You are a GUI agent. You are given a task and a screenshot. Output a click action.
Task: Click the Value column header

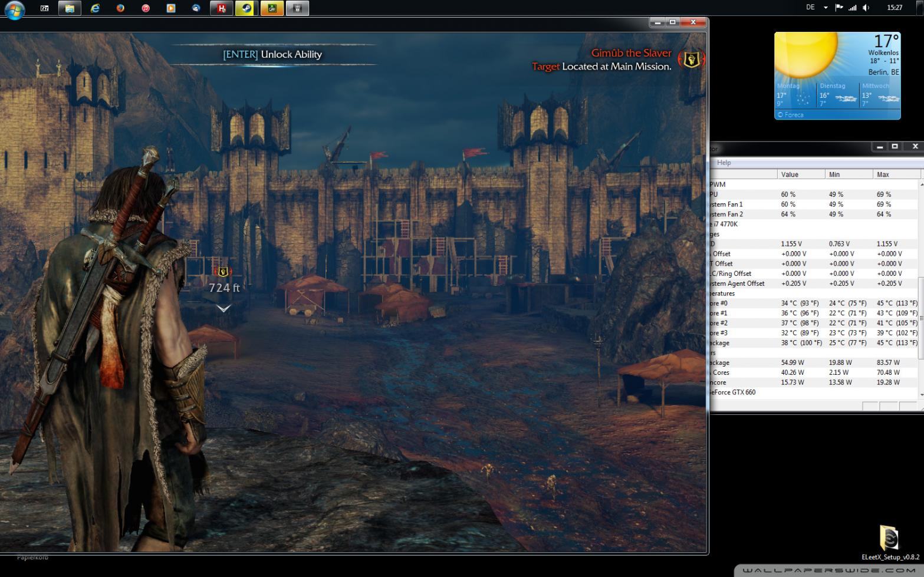pos(801,174)
